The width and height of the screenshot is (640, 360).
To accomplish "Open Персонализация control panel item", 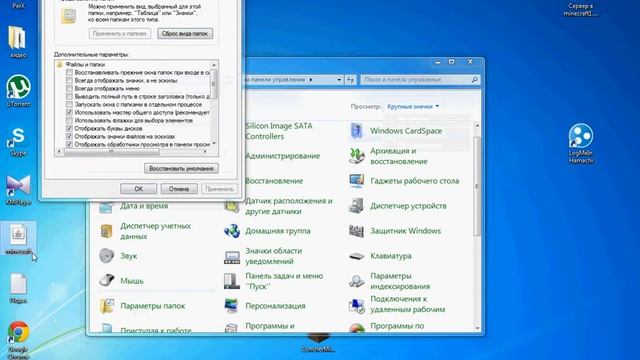I will click(x=264, y=306).
